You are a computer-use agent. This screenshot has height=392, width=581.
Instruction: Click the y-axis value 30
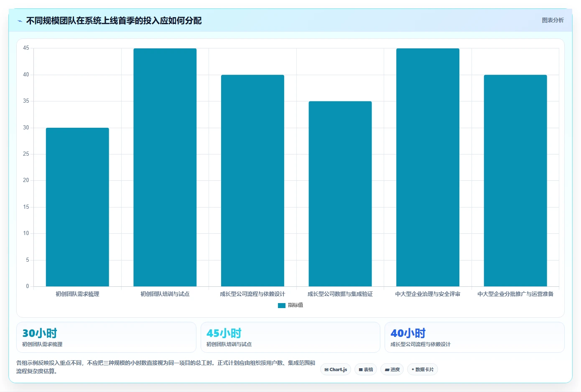26,128
